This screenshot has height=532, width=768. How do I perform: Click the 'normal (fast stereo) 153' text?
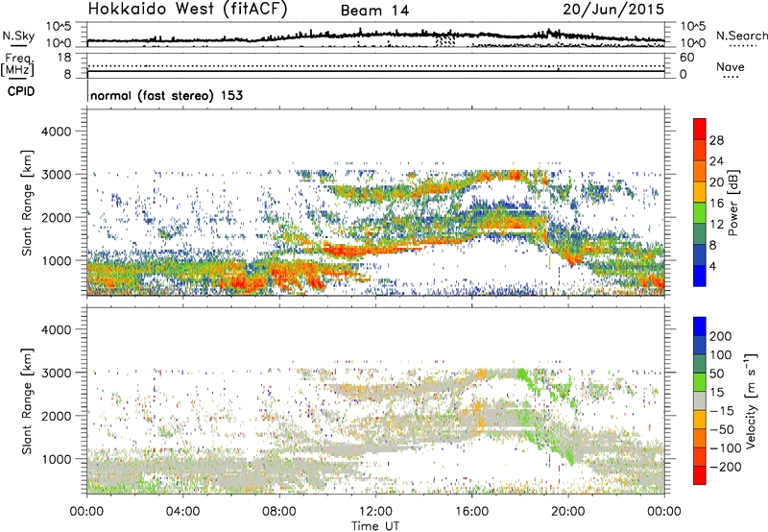(166, 95)
